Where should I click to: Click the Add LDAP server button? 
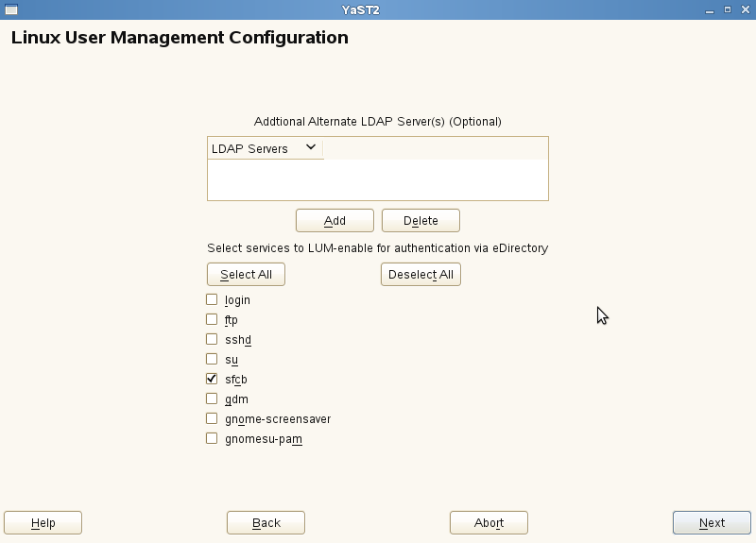coord(335,221)
